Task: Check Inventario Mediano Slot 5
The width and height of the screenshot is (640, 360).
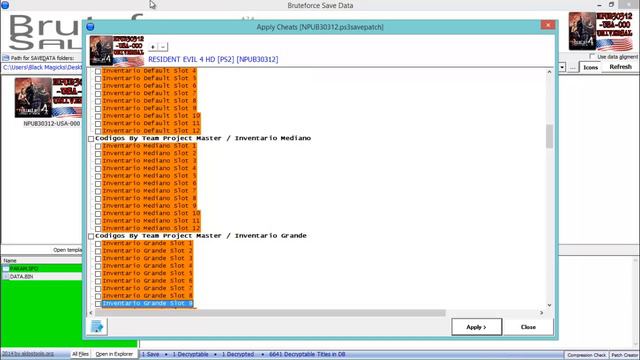Action: click(98, 176)
